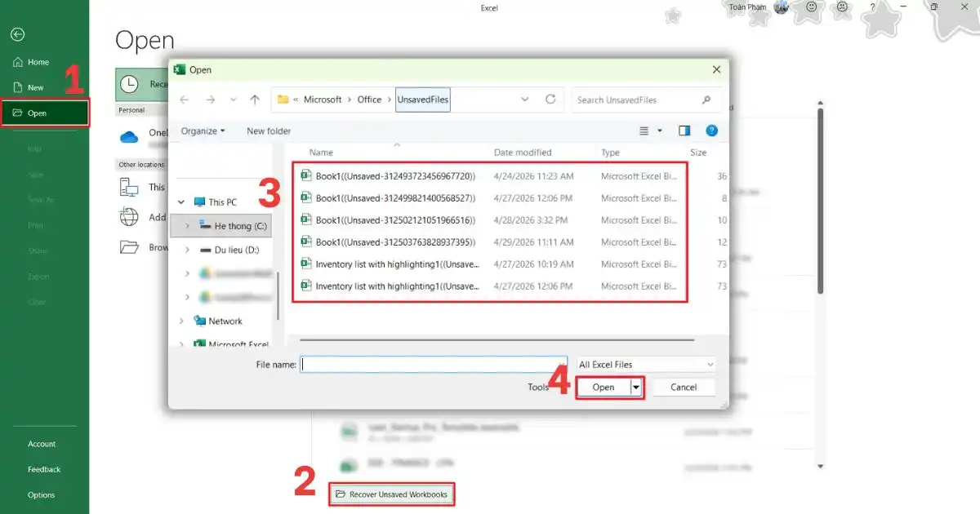Select Open in the Excel sidebar
This screenshot has width=980, height=514.
point(45,113)
